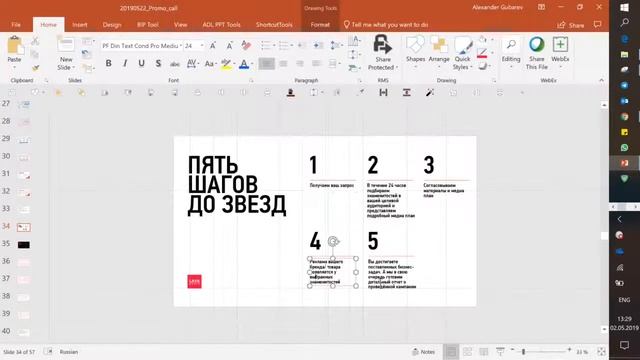The image size is (640, 360).
Task: Align text left
Action: pos(267,64)
